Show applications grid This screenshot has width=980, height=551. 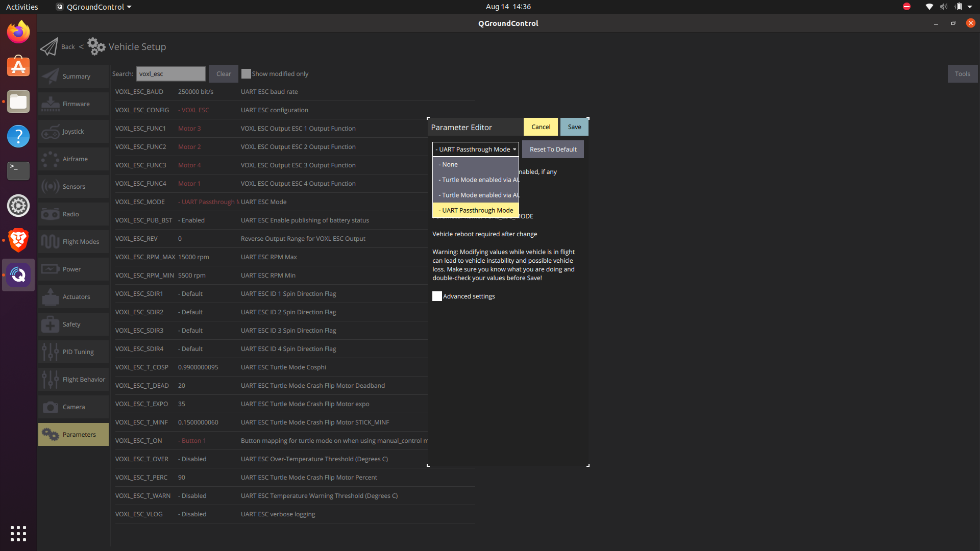coord(18,533)
